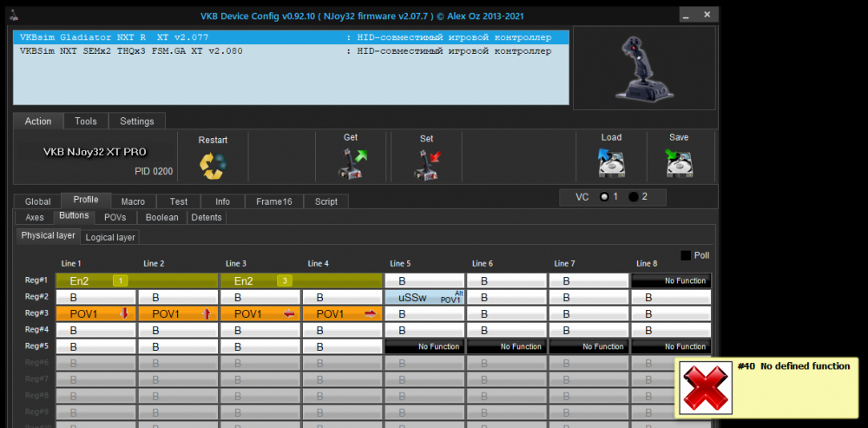The image size is (868, 428).
Task: Click the Load disk icon
Action: click(x=612, y=163)
